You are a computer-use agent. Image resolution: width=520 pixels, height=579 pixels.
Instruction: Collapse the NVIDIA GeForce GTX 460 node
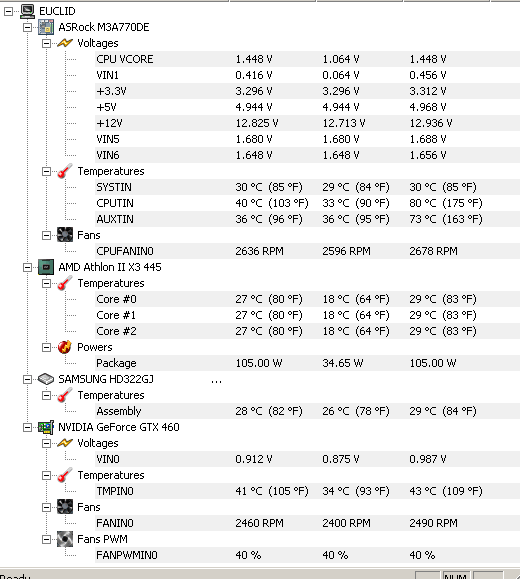click(27, 427)
